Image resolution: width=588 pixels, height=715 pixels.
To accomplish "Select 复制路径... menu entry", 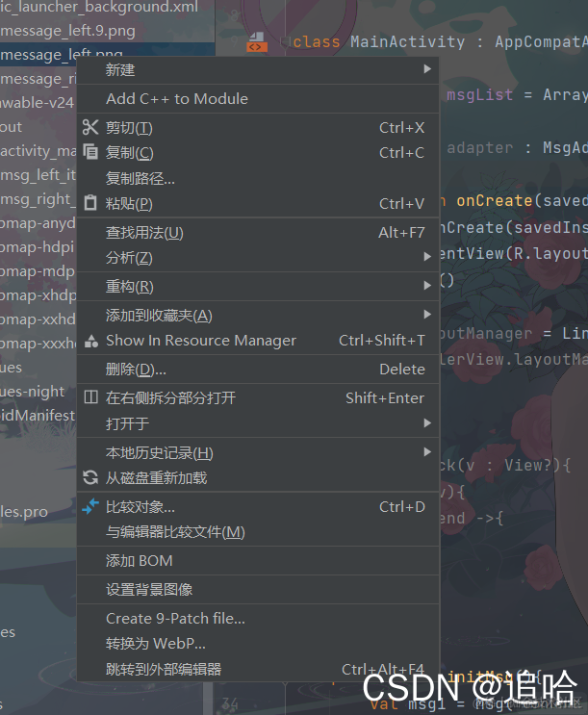I will click(x=258, y=178).
